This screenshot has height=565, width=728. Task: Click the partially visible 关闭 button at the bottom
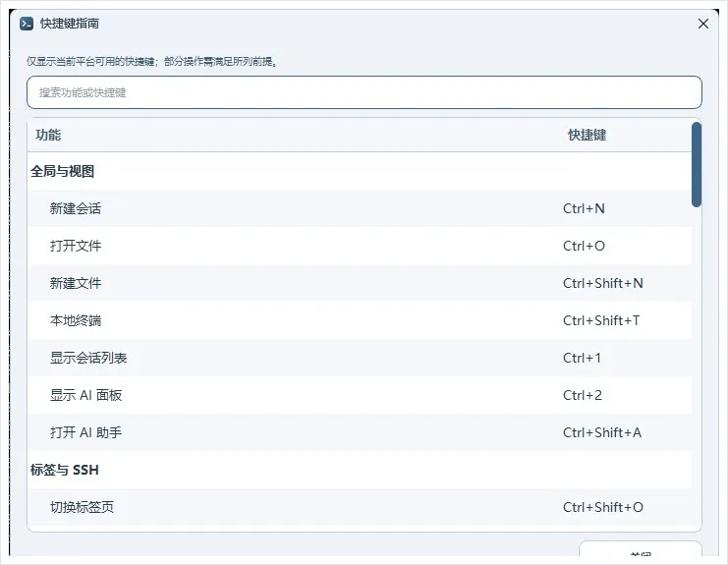(x=641, y=548)
